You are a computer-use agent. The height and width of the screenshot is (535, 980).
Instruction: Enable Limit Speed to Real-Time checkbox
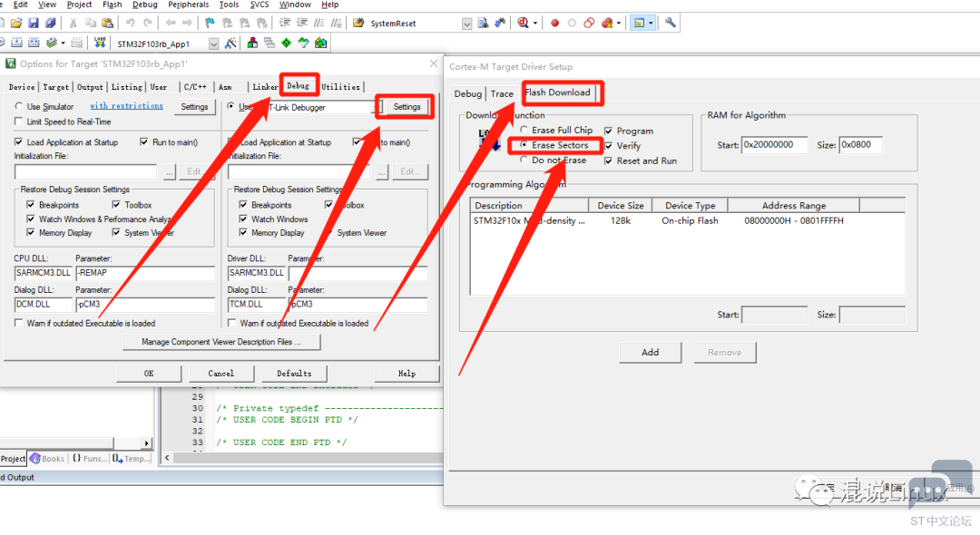19,122
